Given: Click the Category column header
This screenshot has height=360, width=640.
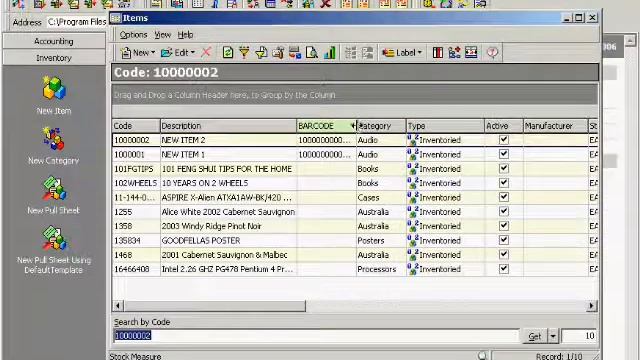Looking at the screenshot, I should tap(381, 126).
